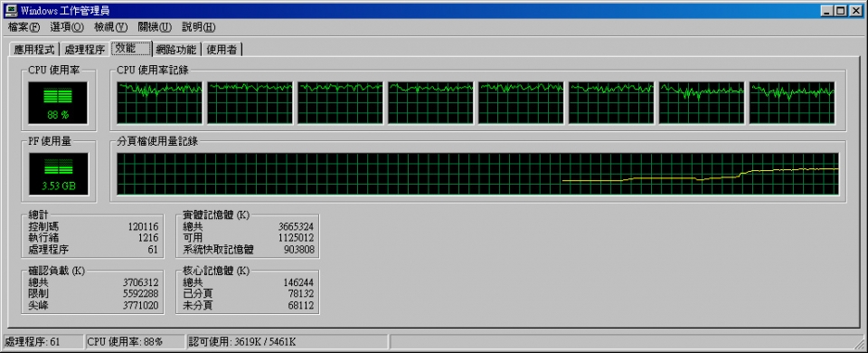Viewport: 868px width, 353px height.
Task: Click the 已分頁 label
Action: point(198,293)
